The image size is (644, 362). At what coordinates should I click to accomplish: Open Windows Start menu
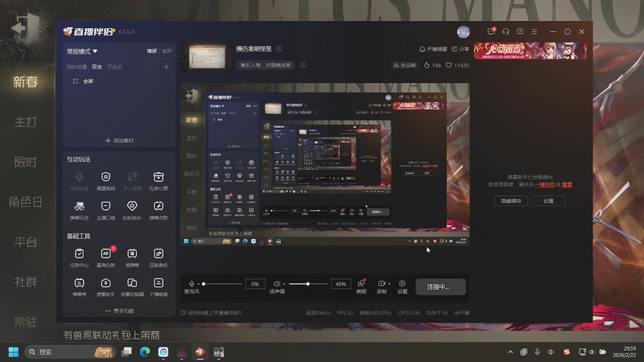14,352
